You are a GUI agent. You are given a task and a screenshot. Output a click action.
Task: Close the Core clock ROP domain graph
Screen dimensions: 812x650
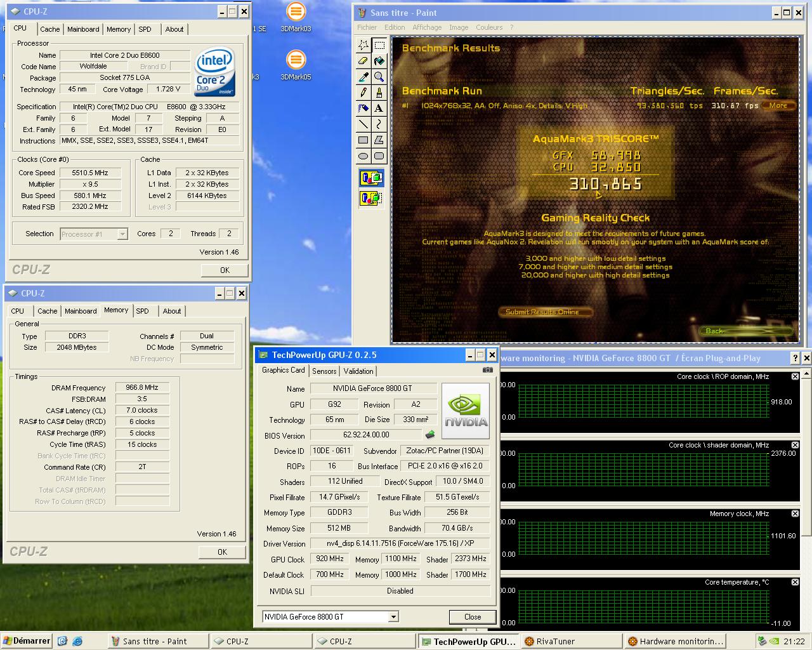[795, 376]
